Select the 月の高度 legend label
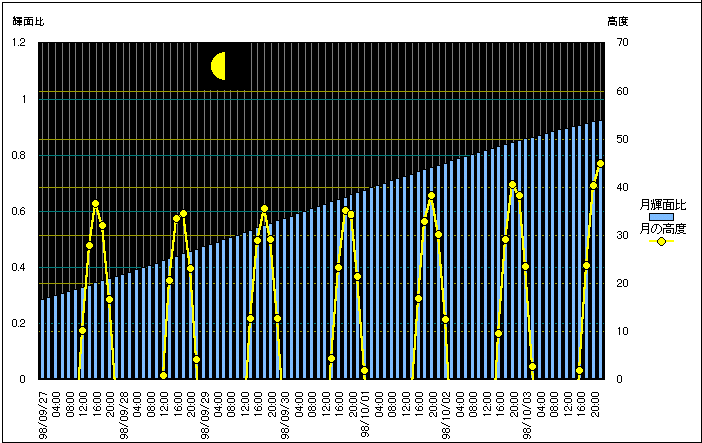 point(662,229)
